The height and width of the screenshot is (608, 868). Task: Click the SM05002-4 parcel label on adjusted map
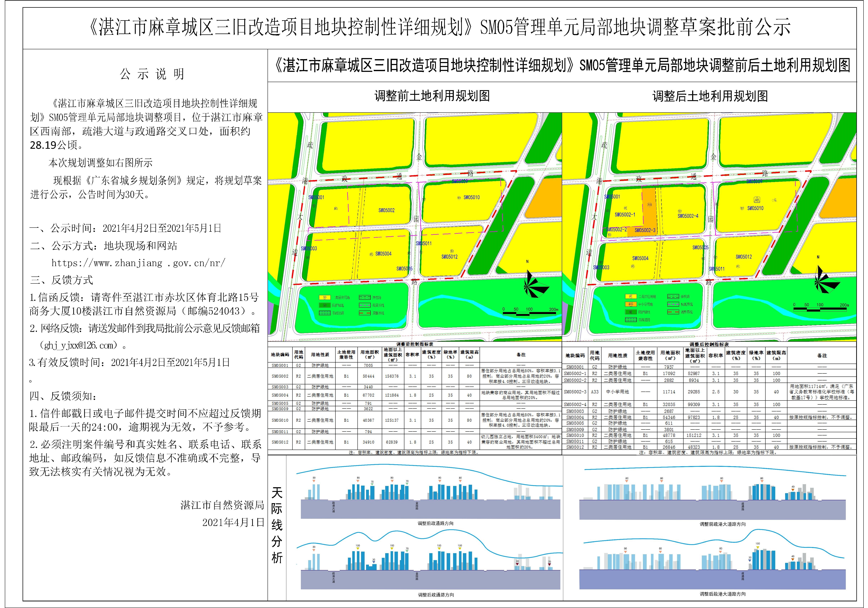click(x=688, y=216)
